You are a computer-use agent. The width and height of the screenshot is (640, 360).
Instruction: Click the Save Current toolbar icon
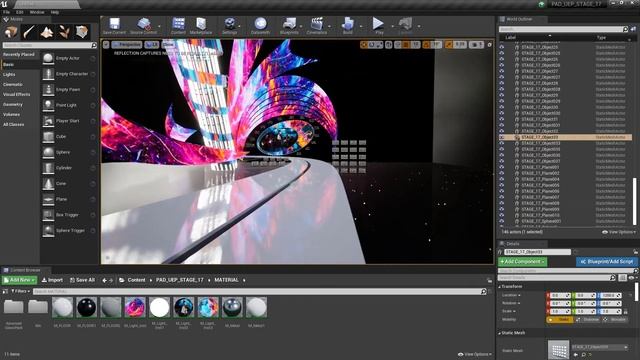point(114,26)
